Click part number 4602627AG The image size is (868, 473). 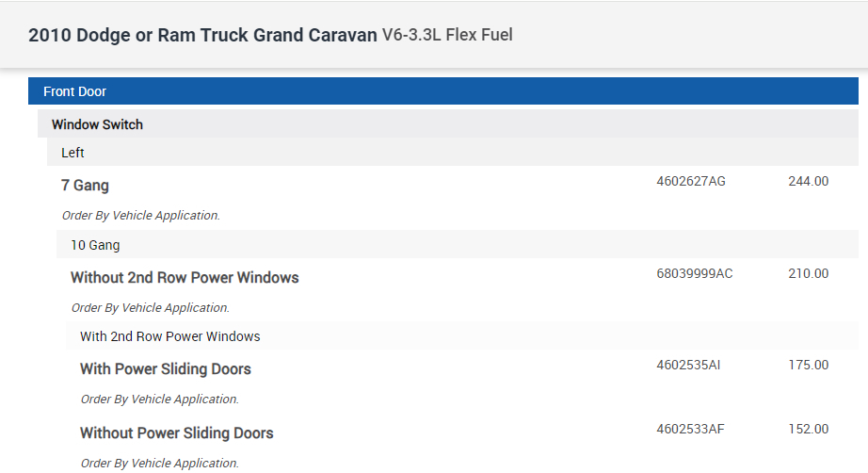pos(690,182)
